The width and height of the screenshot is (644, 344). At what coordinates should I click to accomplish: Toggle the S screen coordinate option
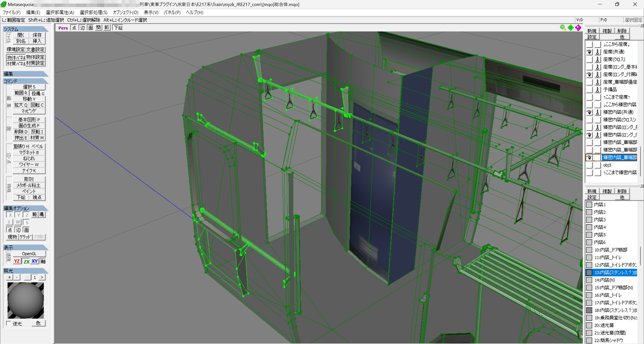click(x=26, y=222)
